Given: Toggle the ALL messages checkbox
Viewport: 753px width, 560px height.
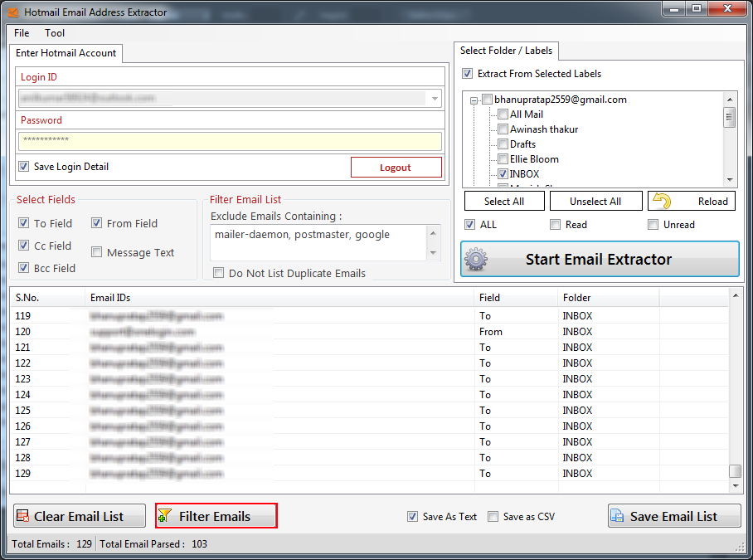Looking at the screenshot, I should [470, 224].
